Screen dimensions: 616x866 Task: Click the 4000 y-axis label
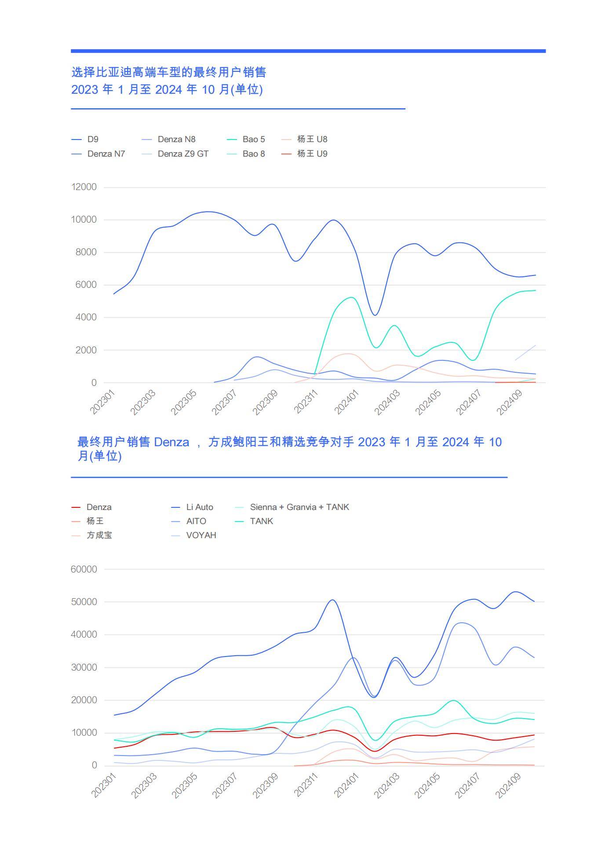pos(86,317)
